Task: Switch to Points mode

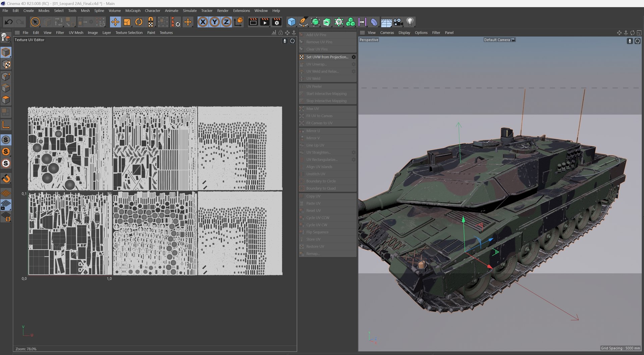Action: 6,76
